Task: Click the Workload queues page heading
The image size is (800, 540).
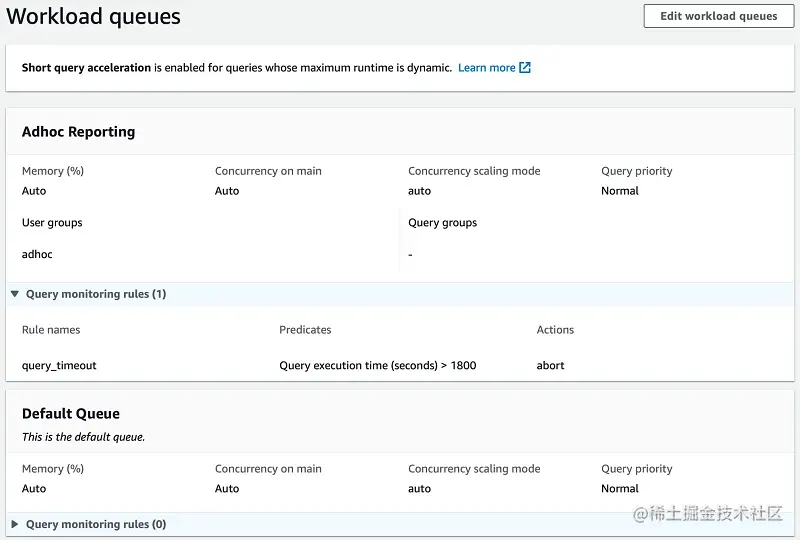Action: click(x=94, y=17)
